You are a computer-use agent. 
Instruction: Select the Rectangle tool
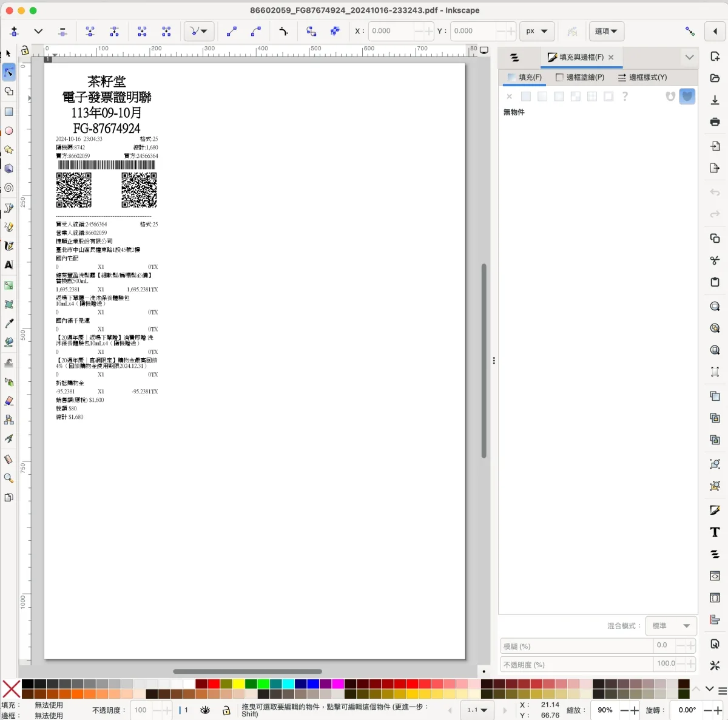(x=9, y=112)
